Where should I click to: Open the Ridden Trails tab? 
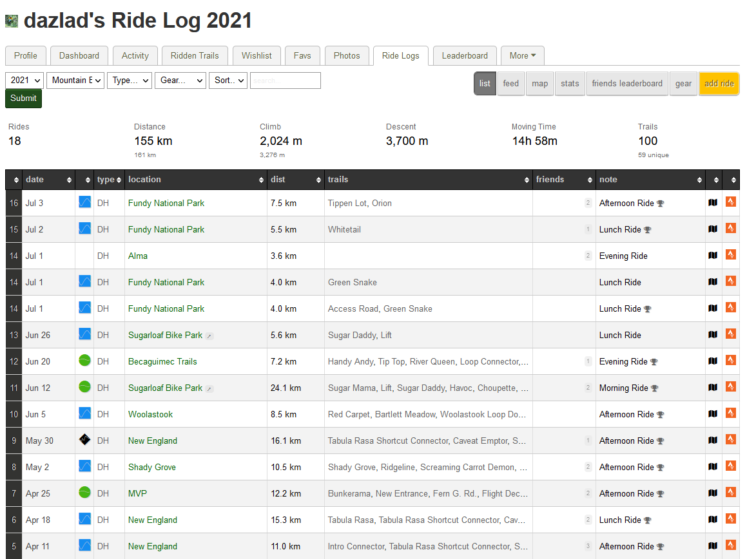point(195,55)
